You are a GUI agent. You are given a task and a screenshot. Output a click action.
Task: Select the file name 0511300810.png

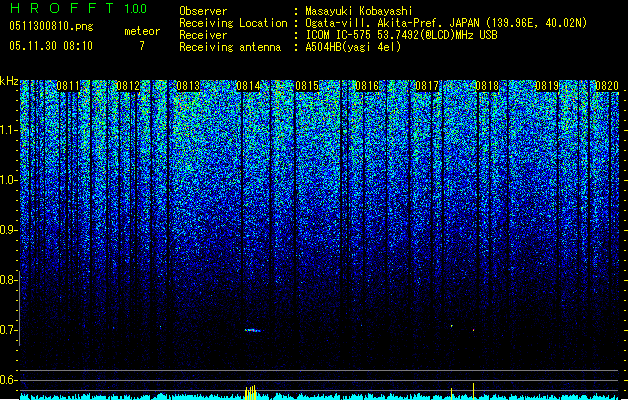(51, 26)
